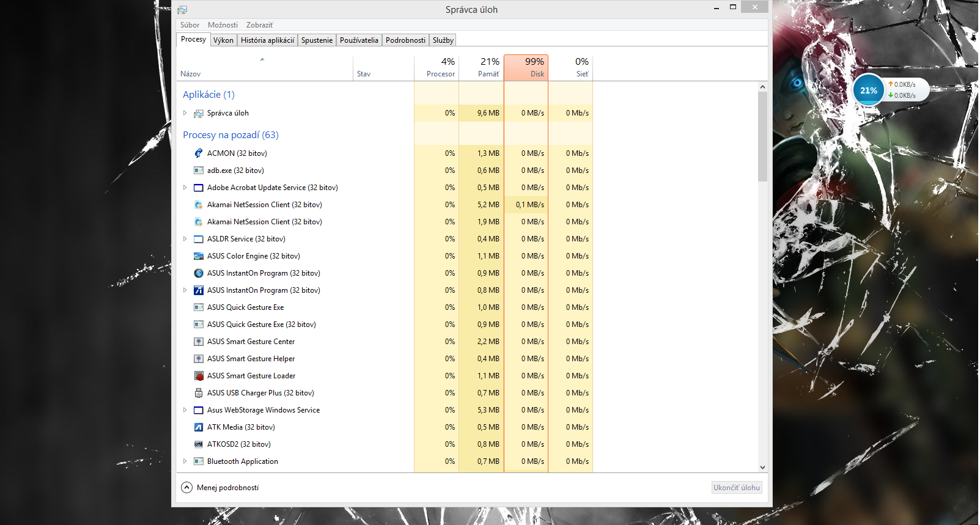980x525 pixels.
Task: Expand Asus WebStorage Windows Service row
Action: pyautogui.click(x=185, y=410)
